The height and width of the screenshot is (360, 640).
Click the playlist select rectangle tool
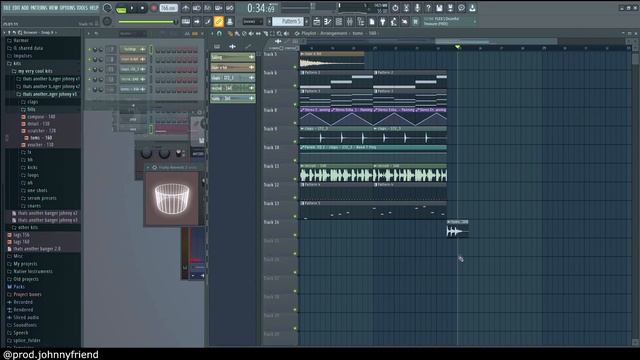(x=272, y=33)
